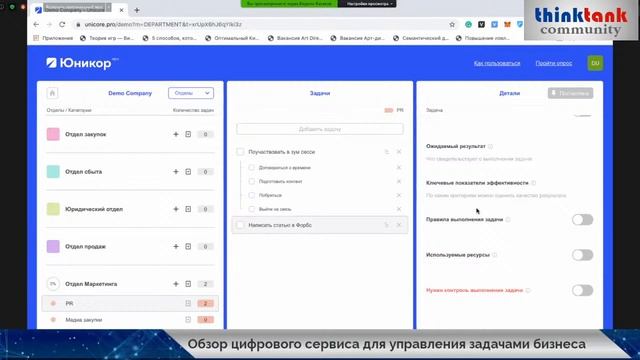The height and width of the screenshot is (360, 640).
Task: Collapse Отдел Маркетинга with its square icon
Action: click(188, 284)
